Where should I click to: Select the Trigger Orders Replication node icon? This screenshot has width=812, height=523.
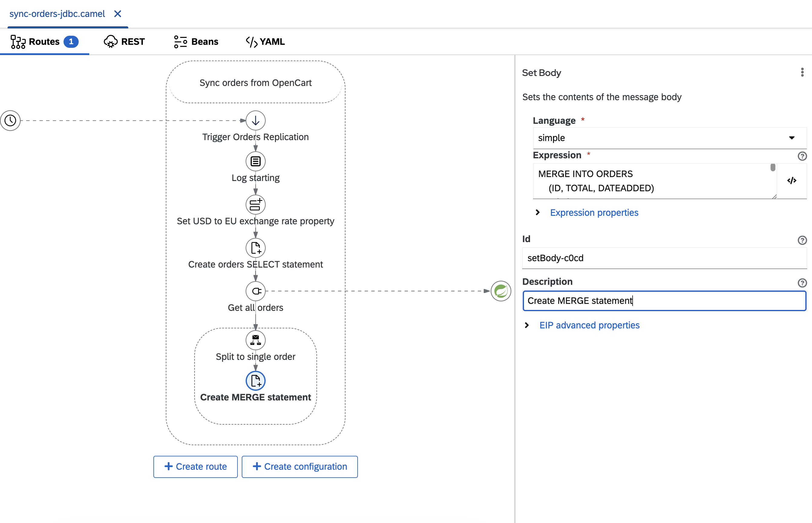pos(255,120)
